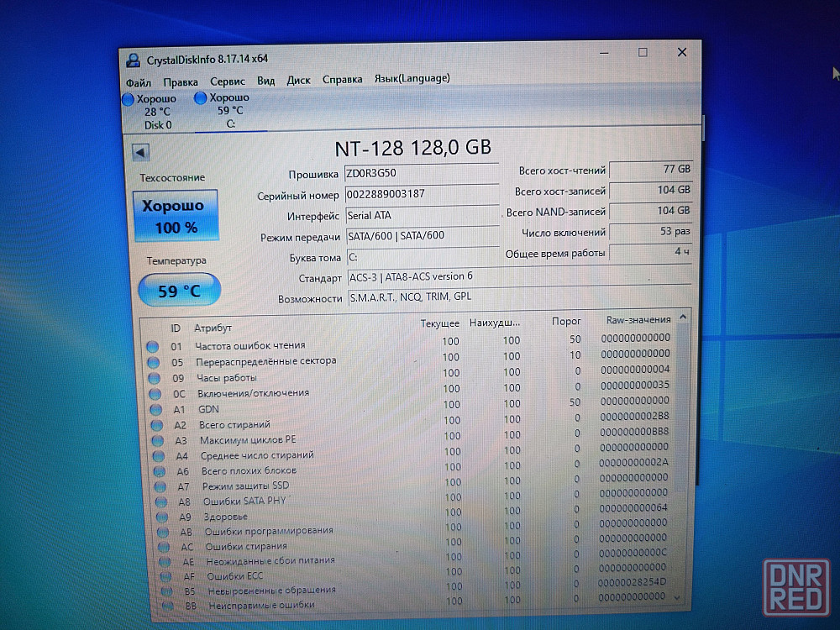Viewport: 840px width, 630px height.
Task: Click the attribute list vertical scrollbar thumb
Action: coord(681,407)
